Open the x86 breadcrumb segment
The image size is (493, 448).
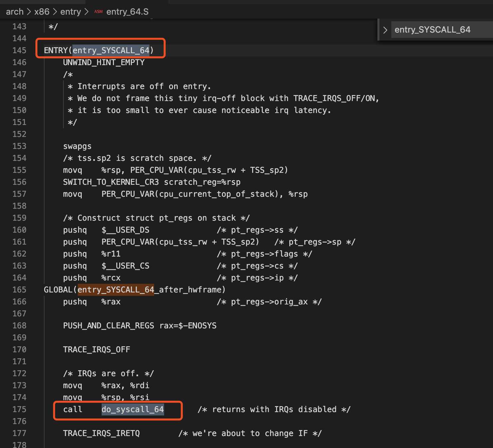point(42,12)
